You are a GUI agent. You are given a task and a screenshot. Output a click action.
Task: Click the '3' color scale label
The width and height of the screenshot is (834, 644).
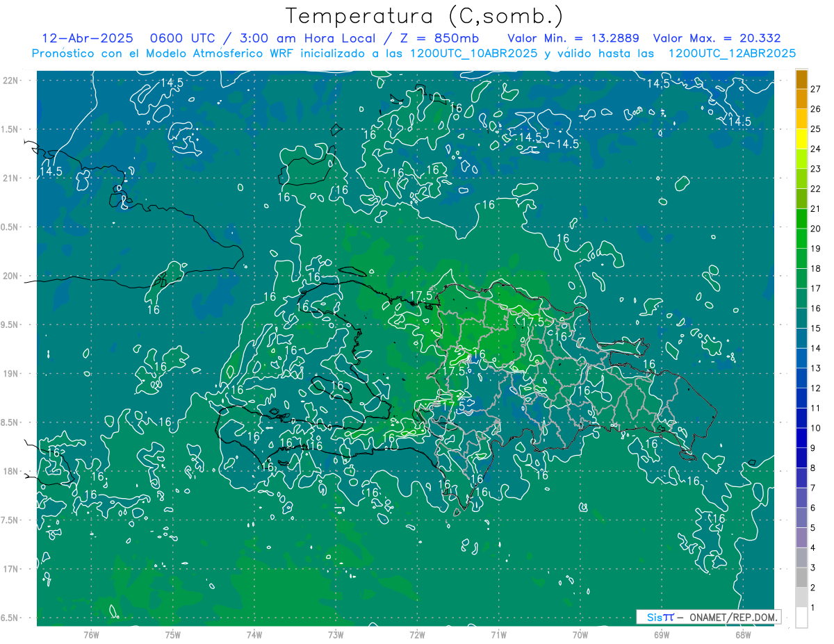[x=813, y=568]
